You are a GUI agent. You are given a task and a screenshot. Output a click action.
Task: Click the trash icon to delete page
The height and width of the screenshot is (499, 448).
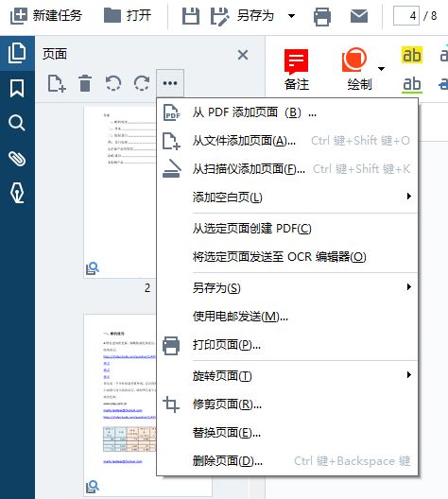(x=85, y=83)
